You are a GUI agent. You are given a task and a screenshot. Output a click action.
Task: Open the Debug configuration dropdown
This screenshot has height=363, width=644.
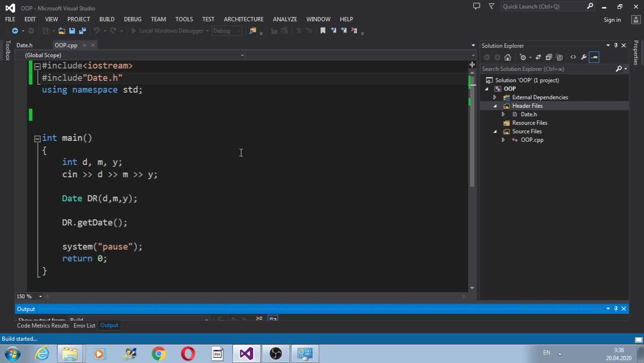[x=227, y=31]
